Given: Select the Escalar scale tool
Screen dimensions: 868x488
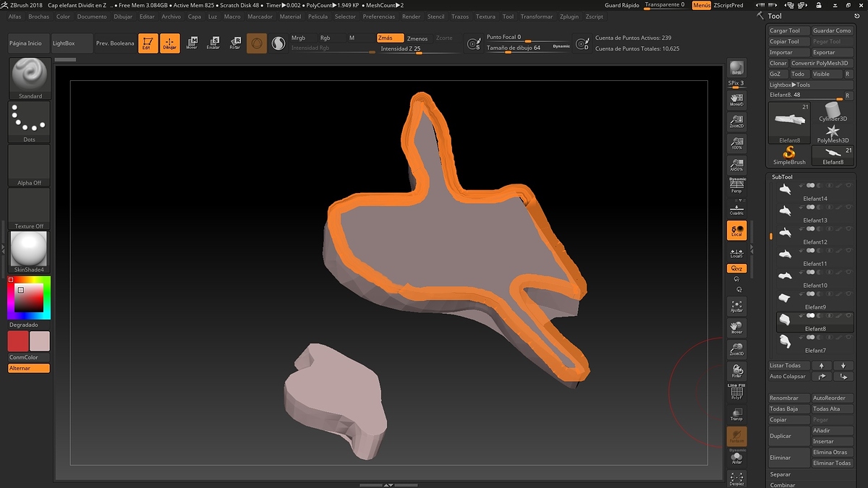Looking at the screenshot, I should 213,43.
